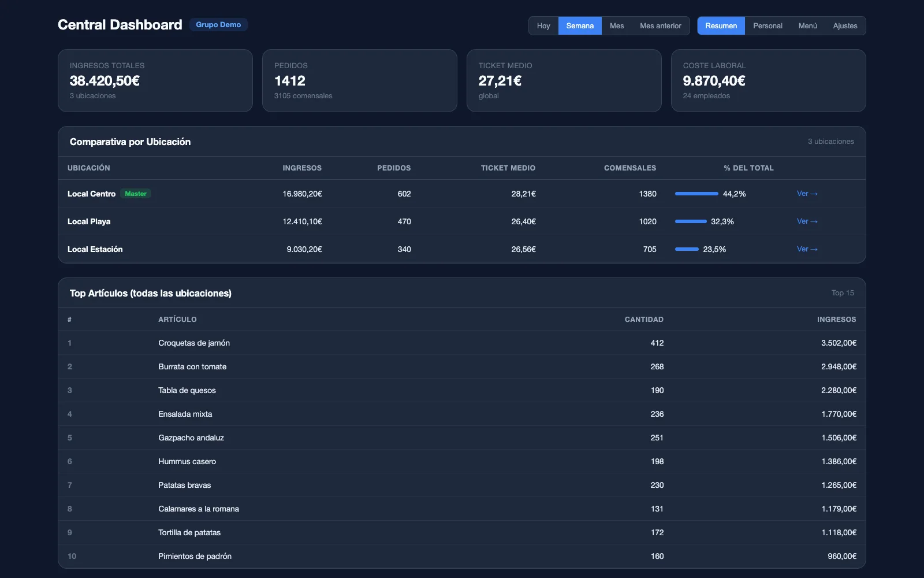Click the % del Total column header
924x578 pixels.
point(748,168)
